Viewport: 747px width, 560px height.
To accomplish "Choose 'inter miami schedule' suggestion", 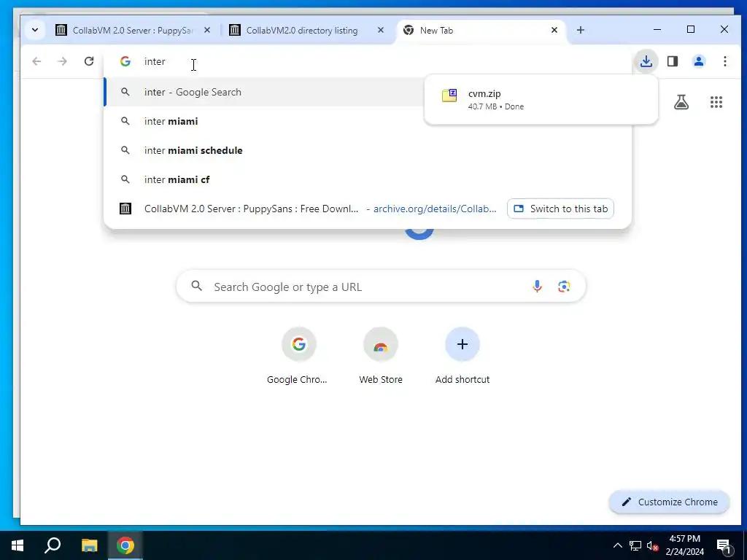I will pyautogui.click(x=367, y=150).
